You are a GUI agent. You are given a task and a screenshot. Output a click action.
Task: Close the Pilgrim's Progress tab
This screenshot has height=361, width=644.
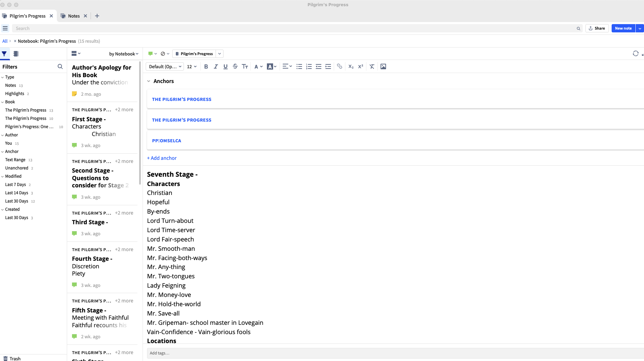[x=51, y=16]
